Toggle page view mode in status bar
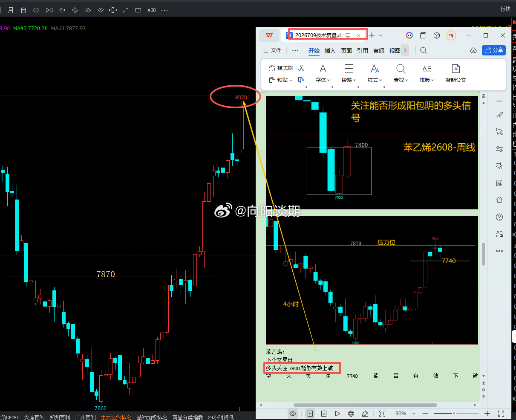Image resolution: width=516 pixels, height=420 pixels. point(310,414)
